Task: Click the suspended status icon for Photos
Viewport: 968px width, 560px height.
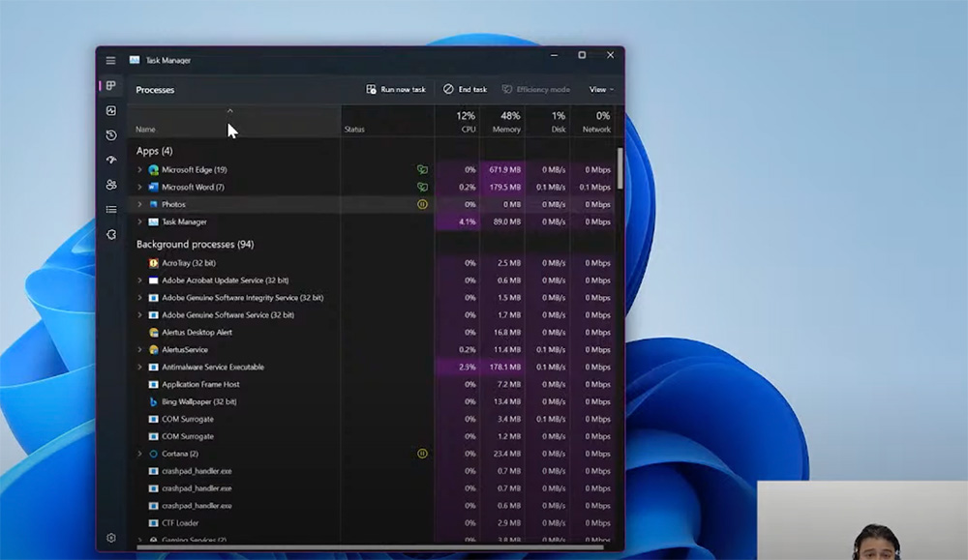Action: click(x=422, y=204)
